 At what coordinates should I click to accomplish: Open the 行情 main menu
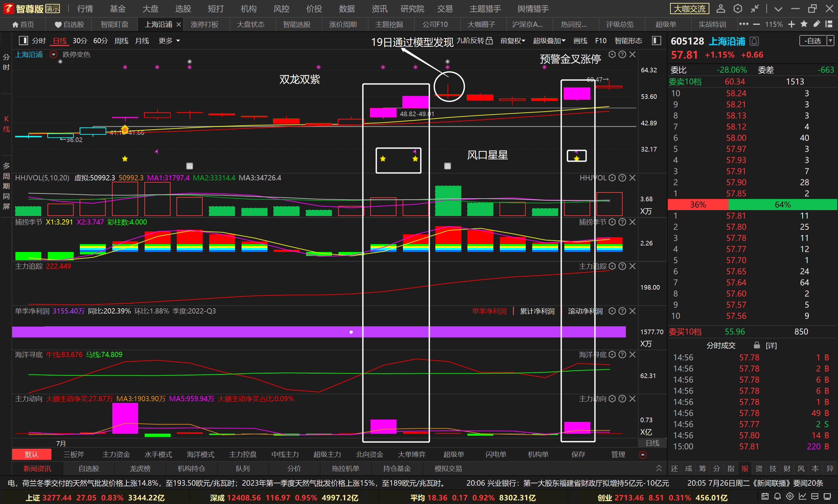pyautogui.click(x=85, y=9)
